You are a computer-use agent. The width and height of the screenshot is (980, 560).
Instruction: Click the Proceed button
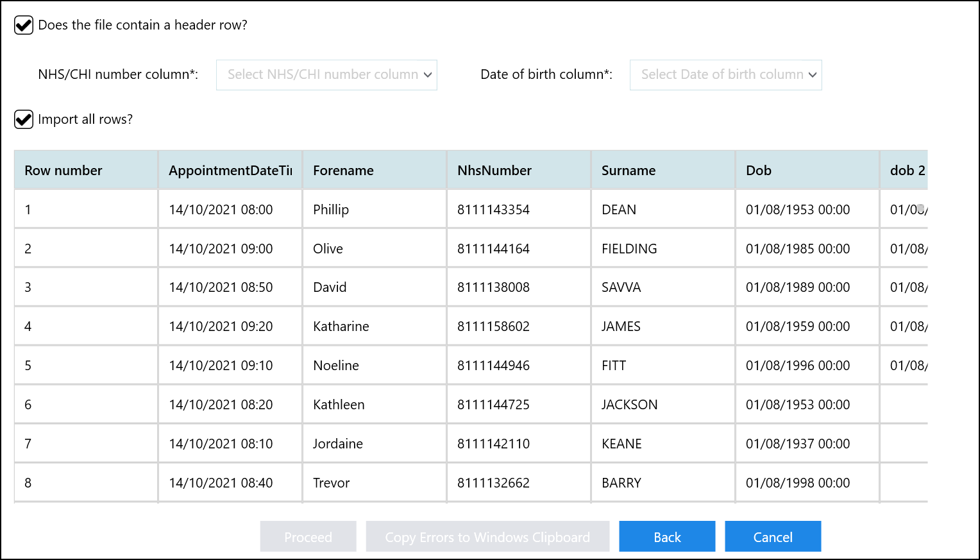[x=308, y=537]
